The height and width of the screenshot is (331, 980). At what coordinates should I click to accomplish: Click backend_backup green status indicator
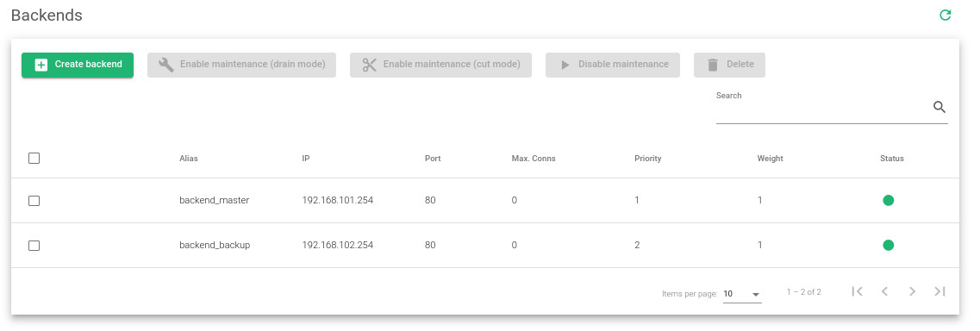click(x=888, y=246)
